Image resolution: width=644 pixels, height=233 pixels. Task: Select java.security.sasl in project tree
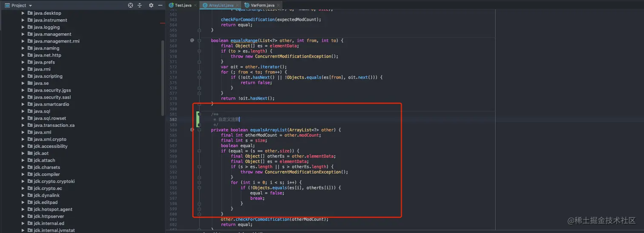point(52,97)
